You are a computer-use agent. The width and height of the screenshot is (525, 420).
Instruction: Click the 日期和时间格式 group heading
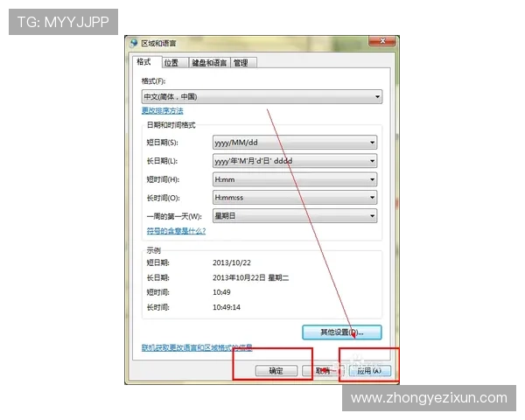[171, 125]
